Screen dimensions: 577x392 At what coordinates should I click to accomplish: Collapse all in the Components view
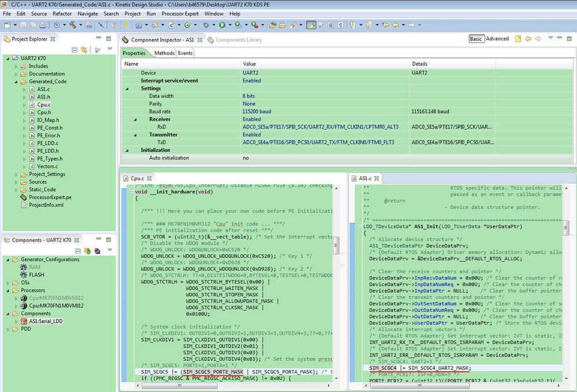pos(77,251)
